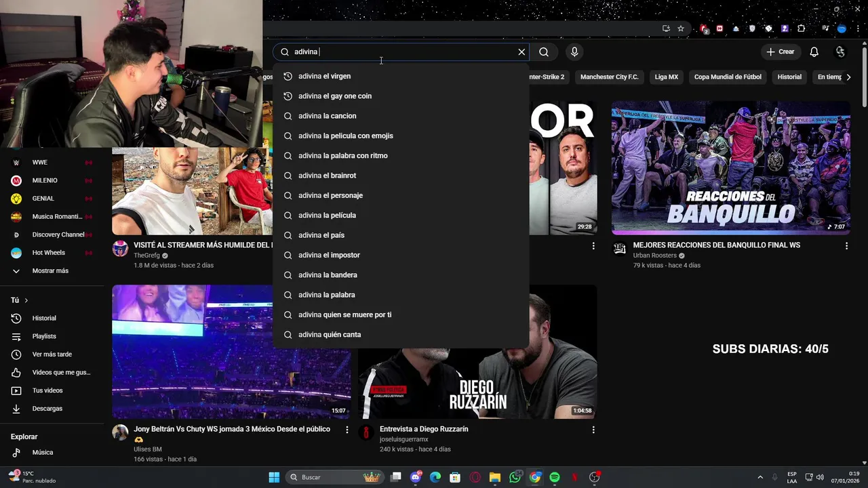Click the red fast-forward extension icon
This screenshot has width=868, height=488.
719,28
